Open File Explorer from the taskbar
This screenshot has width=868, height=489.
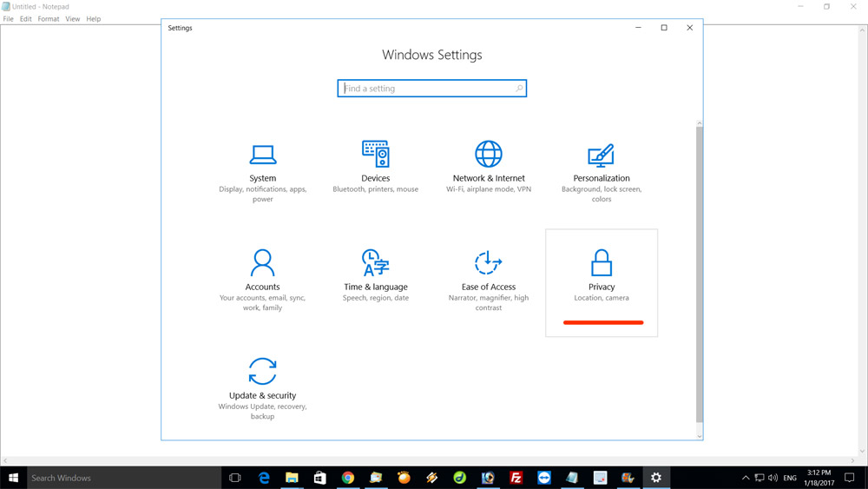[x=292, y=478]
